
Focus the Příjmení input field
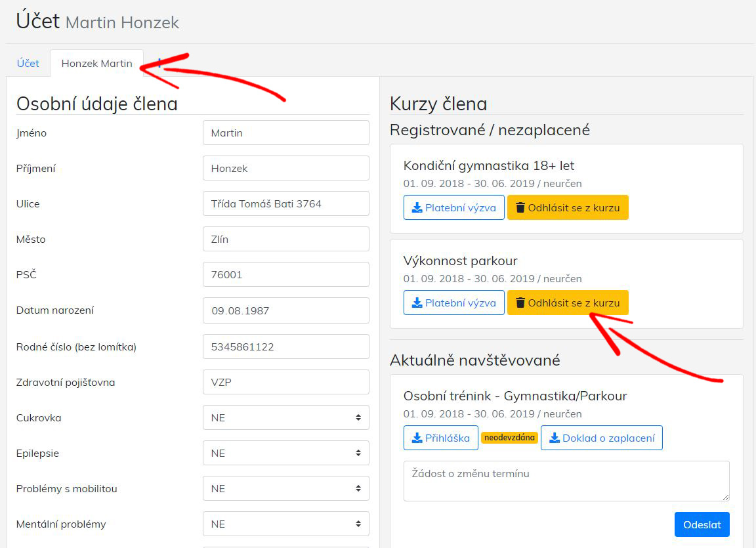[x=285, y=169]
